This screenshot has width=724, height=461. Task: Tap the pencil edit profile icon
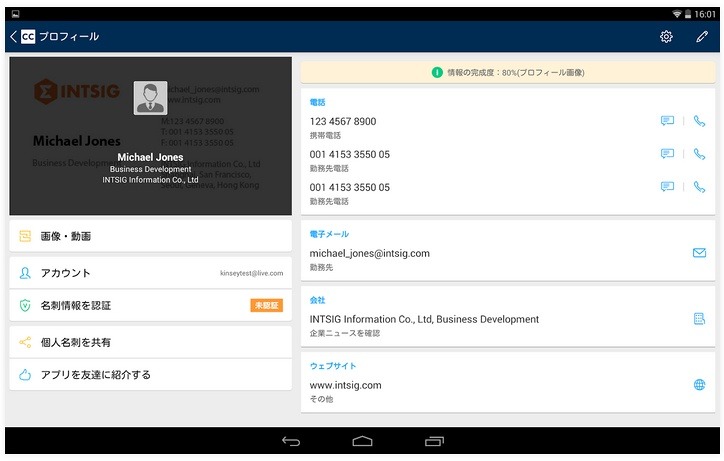point(702,36)
